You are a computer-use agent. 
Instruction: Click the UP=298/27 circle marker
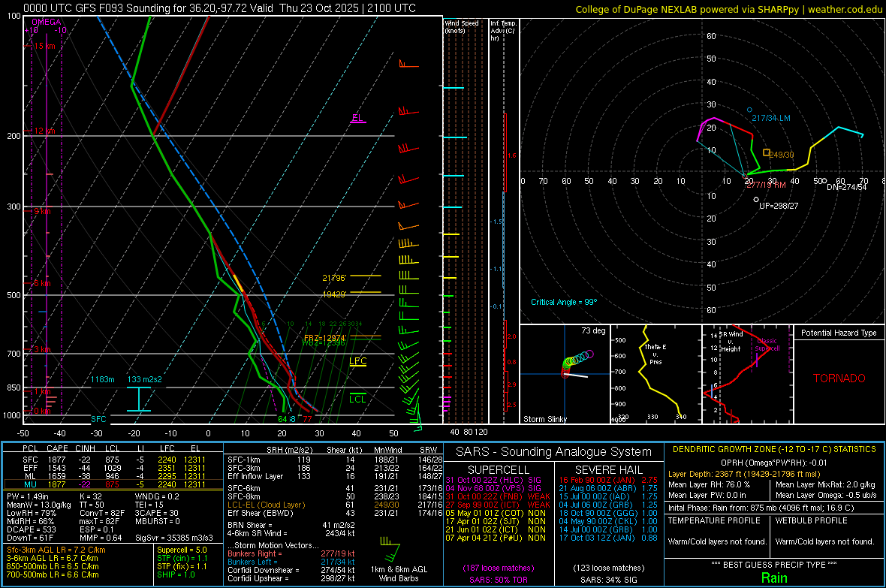point(756,200)
